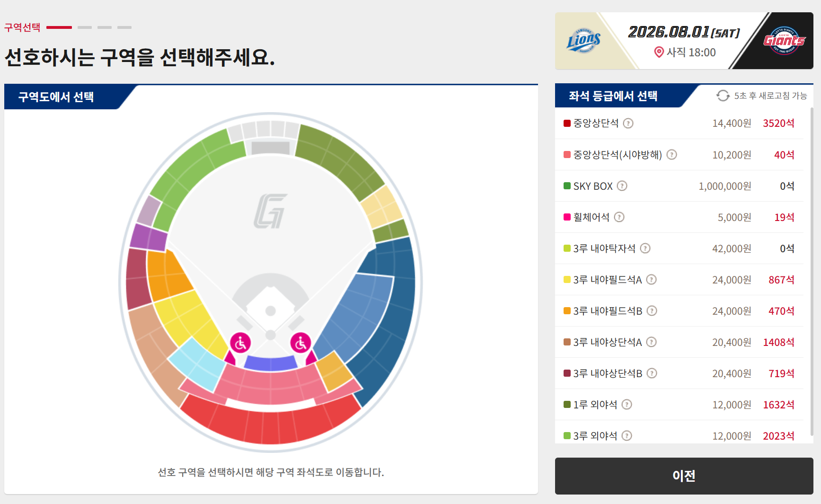Open help icon for 3루 외야석
Viewport: 821px width, 504px height.
pos(627,436)
